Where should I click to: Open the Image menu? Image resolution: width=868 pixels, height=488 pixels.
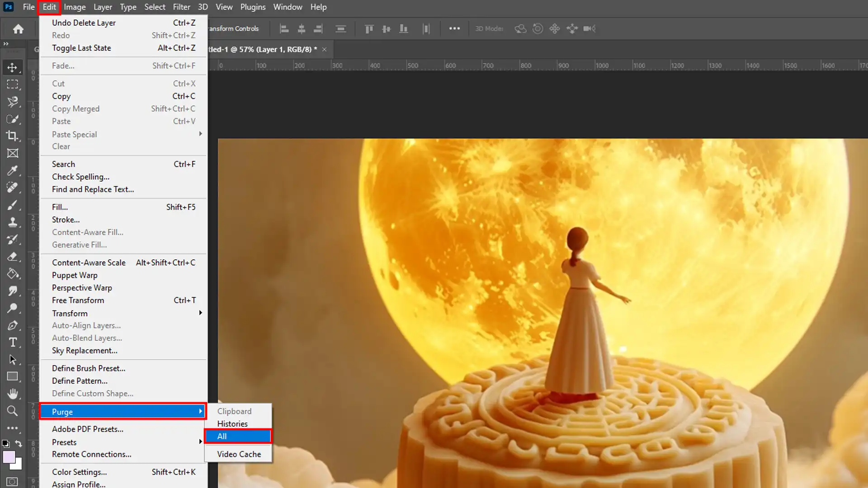75,7
